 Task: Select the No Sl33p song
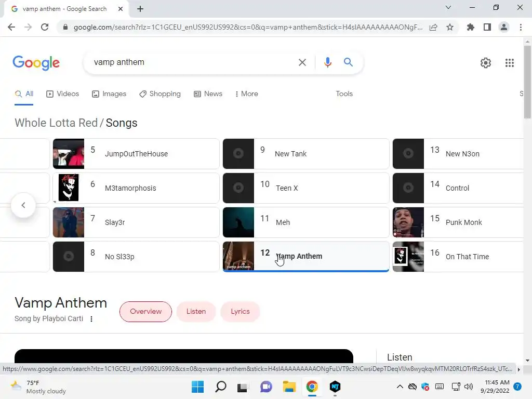pos(136,257)
